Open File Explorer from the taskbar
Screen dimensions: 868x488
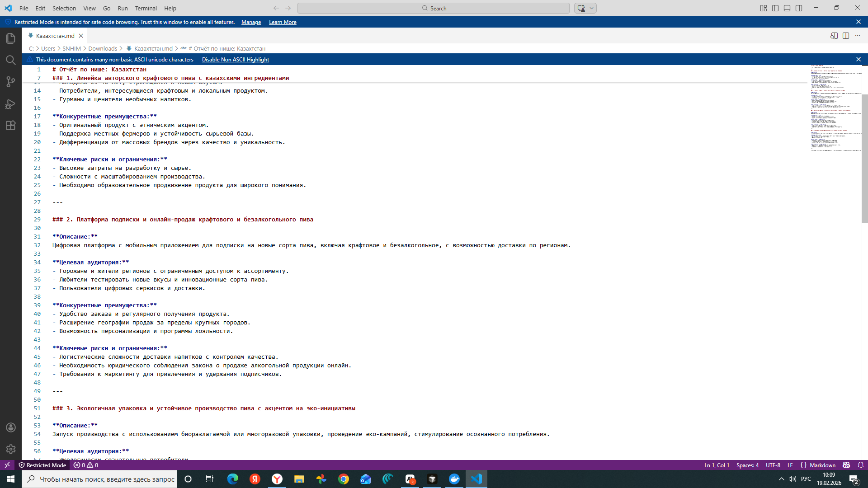coord(299,479)
